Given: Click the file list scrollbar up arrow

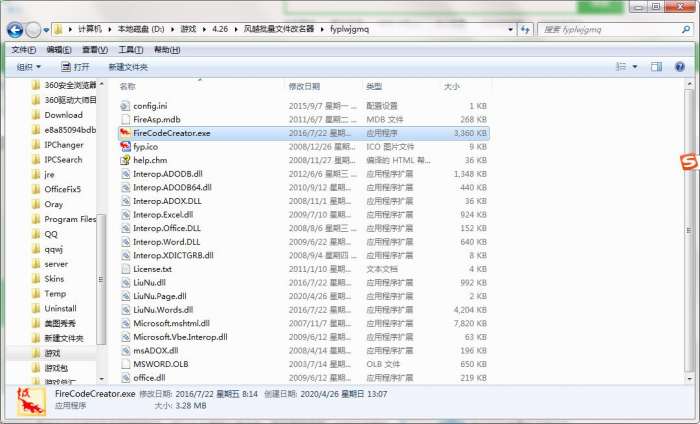Looking at the screenshot, I should (689, 84).
